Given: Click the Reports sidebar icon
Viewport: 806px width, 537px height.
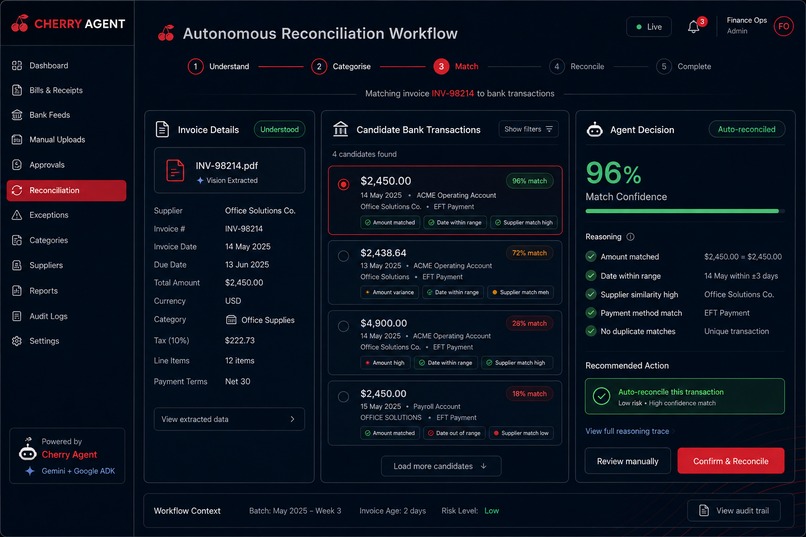Looking at the screenshot, I should click(x=17, y=290).
